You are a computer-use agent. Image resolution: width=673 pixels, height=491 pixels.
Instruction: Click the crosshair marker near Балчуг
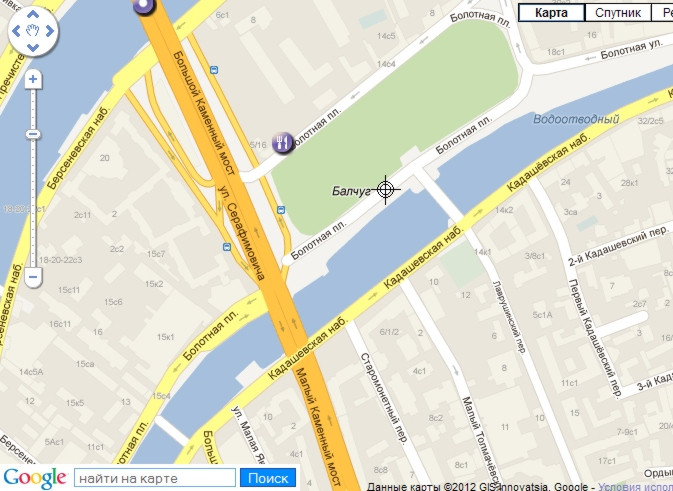[x=385, y=189]
